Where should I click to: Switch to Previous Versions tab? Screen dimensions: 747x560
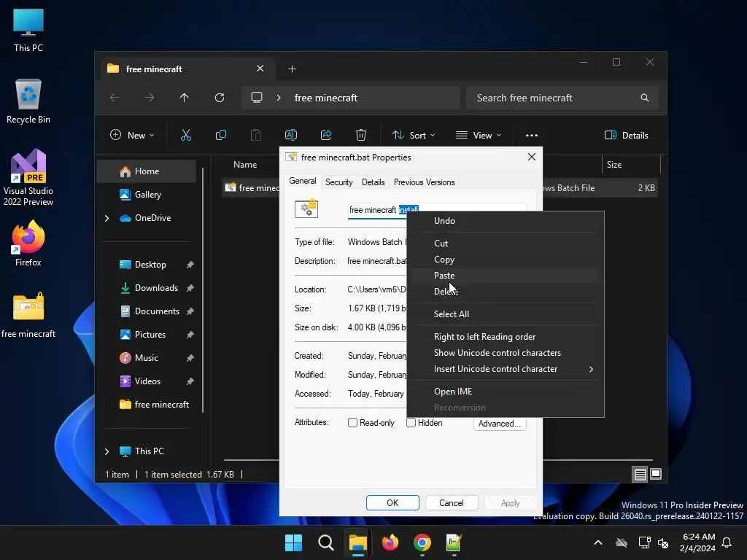[424, 182]
